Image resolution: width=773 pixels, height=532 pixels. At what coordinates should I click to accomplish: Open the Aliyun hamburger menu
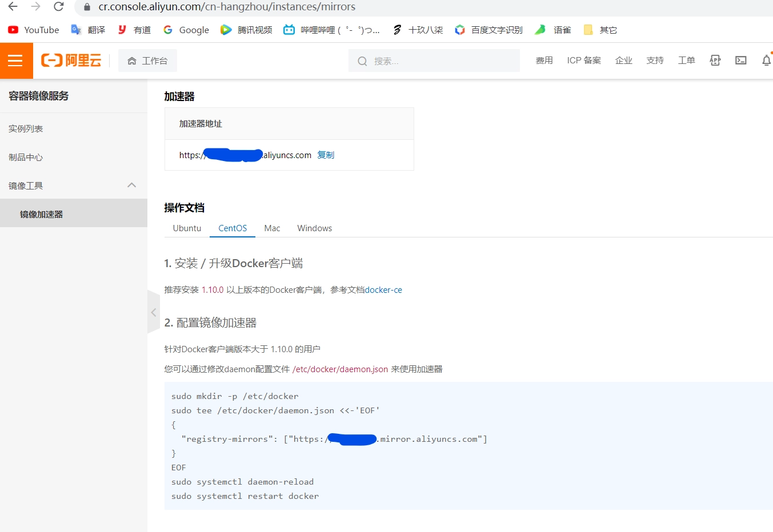click(x=16, y=60)
